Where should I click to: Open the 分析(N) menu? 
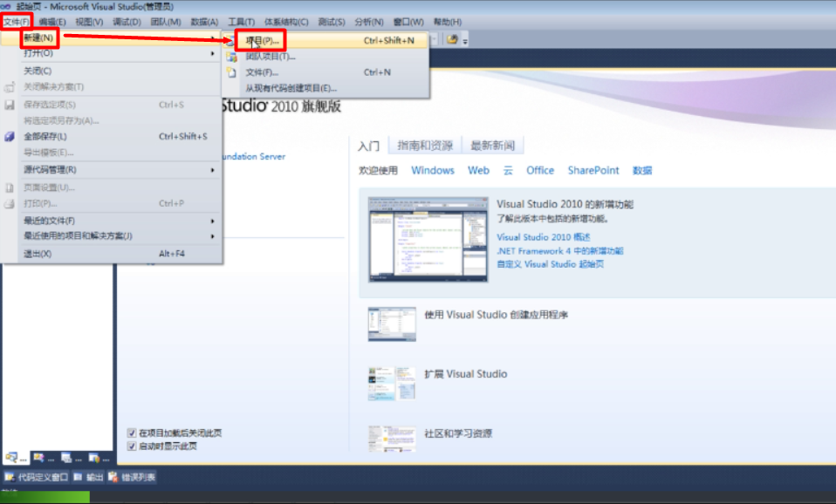click(x=369, y=22)
